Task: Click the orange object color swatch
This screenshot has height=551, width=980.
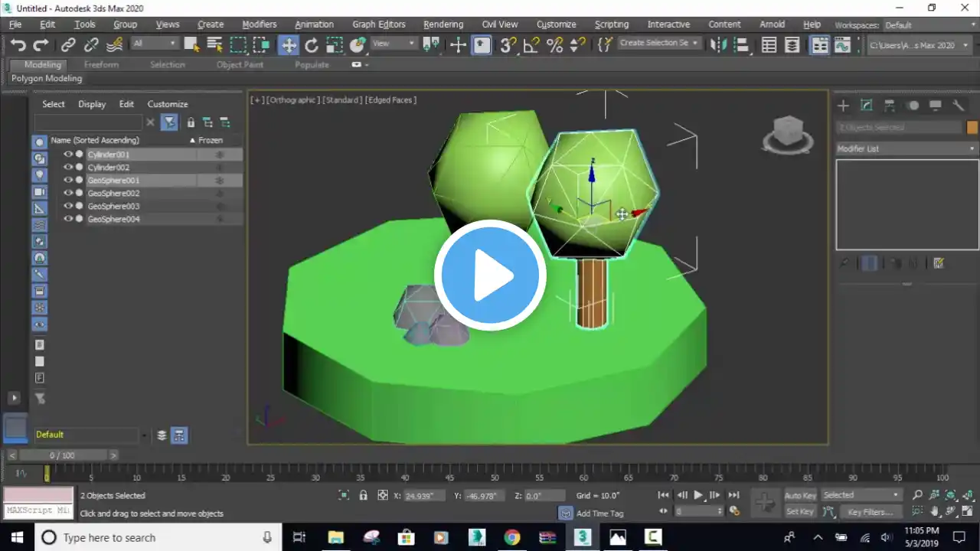Action: [x=972, y=128]
